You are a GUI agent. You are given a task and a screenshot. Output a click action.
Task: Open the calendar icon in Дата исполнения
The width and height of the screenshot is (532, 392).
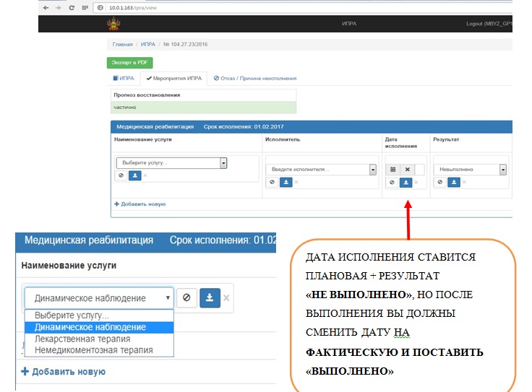[x=393, y=169]
